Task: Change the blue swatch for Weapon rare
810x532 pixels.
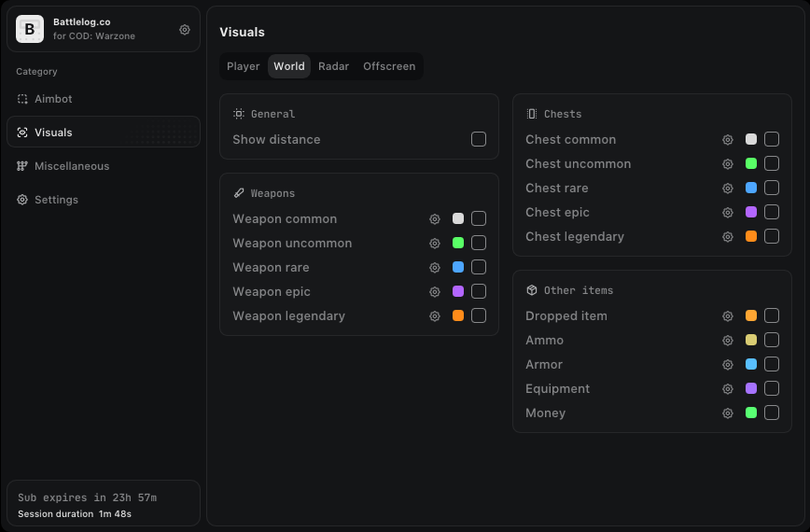Action: point(458,267)
